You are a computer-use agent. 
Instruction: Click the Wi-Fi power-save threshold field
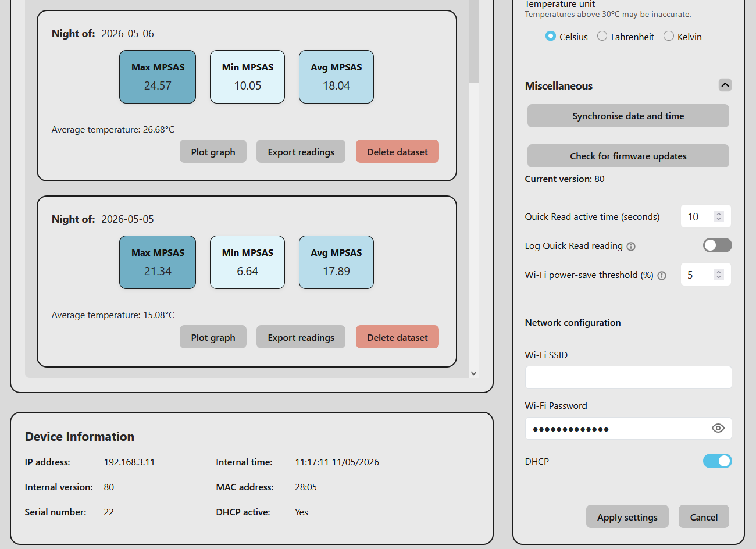tap(705, 274)
